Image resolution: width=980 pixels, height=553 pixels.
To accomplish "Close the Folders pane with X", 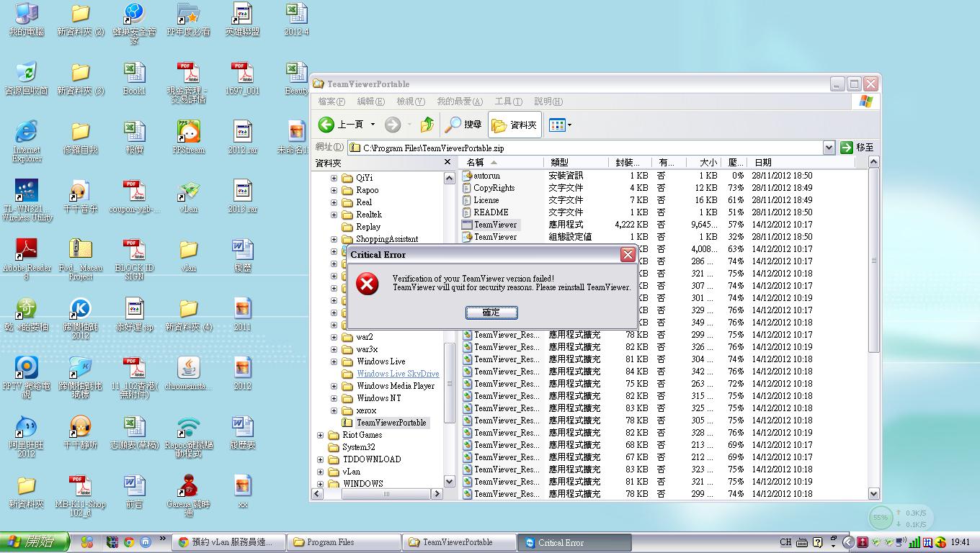I will (x=447, y=163).
